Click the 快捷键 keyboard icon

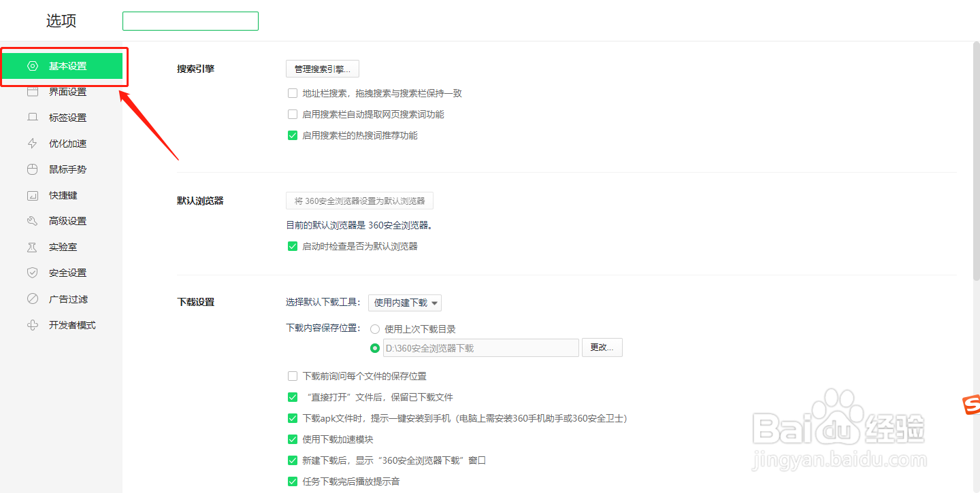(32, 195)
